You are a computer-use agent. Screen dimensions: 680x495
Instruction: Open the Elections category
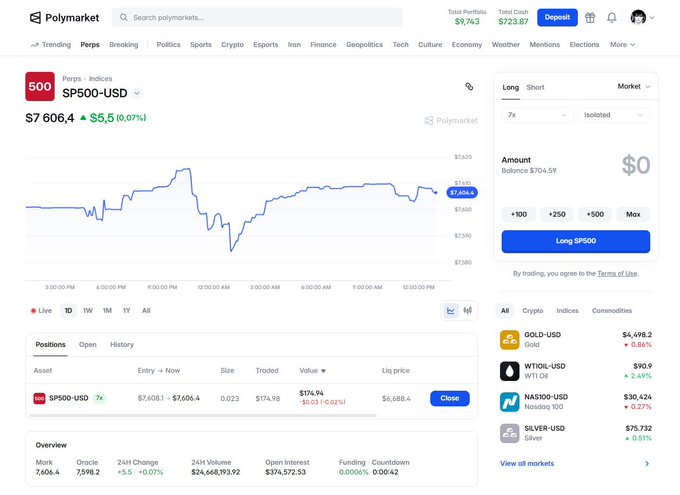[584, 45]
